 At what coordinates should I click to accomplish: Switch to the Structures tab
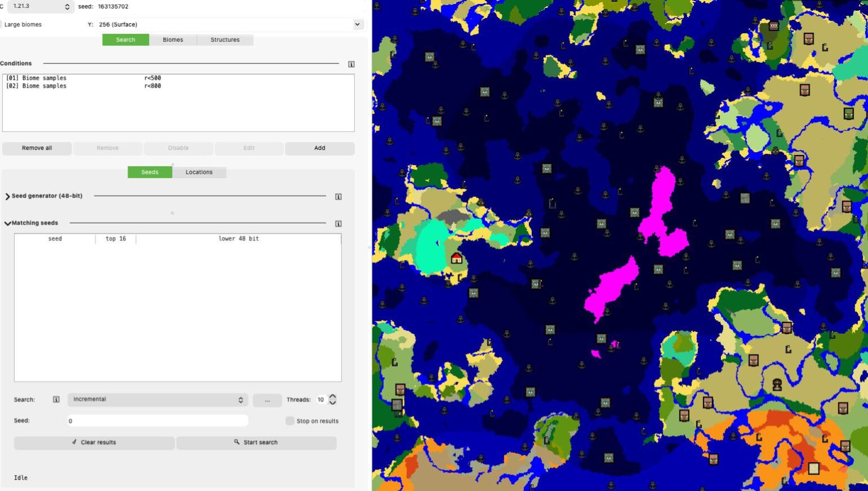pyautogui.click(x=225, y=40)
